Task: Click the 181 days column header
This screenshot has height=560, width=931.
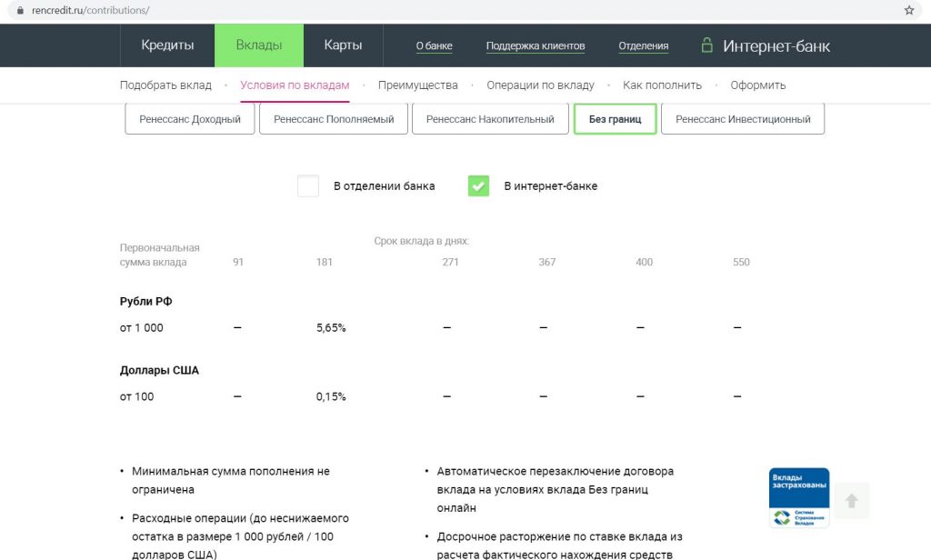Action: coord(325,262)
